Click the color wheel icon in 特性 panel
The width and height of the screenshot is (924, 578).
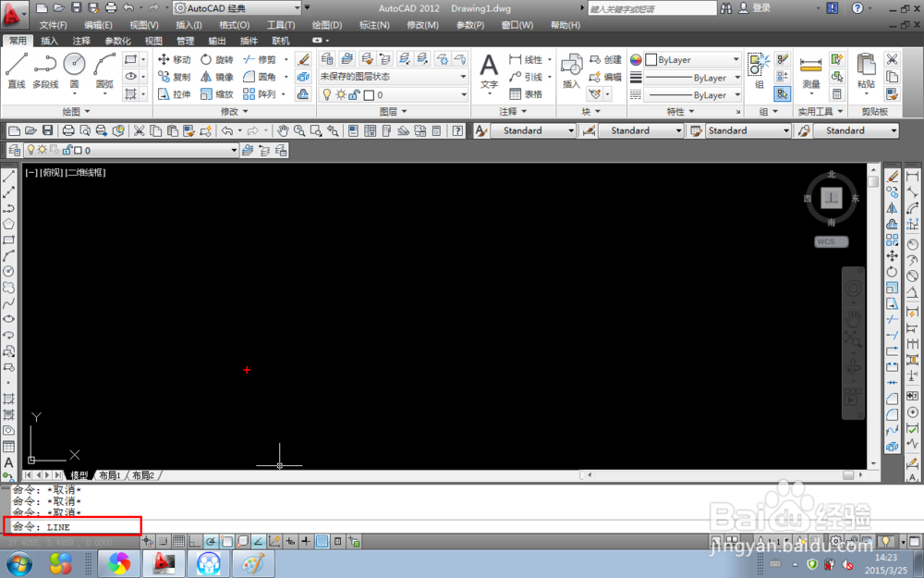pyautogui.click(x=636, y=59)
